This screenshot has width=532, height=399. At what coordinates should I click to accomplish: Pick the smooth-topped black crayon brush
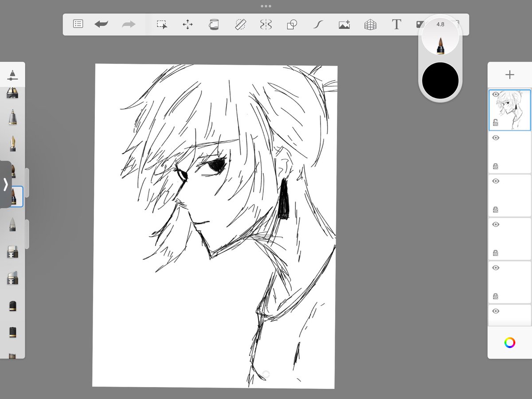tap(12, 305)
